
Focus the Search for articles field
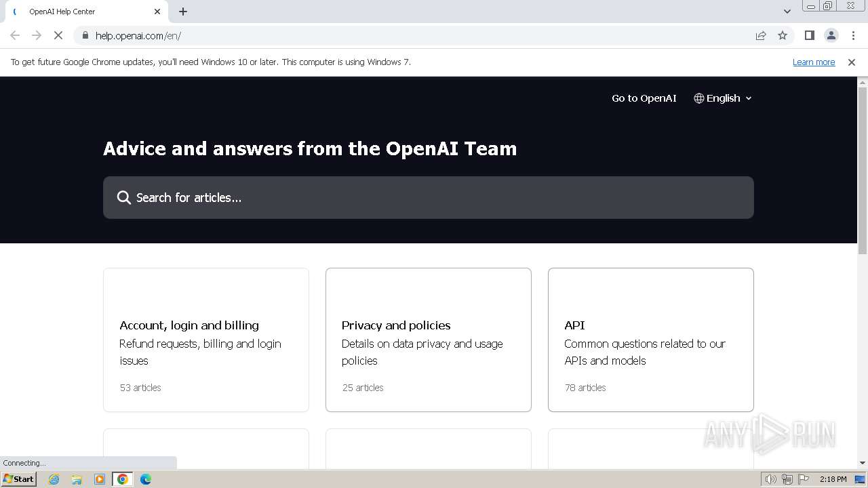pos(429,197)
